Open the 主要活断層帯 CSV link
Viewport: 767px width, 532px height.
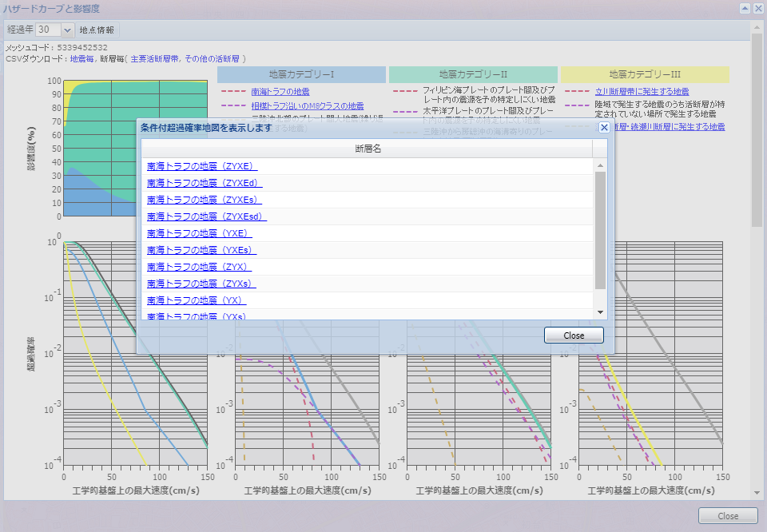click(154, 58)
